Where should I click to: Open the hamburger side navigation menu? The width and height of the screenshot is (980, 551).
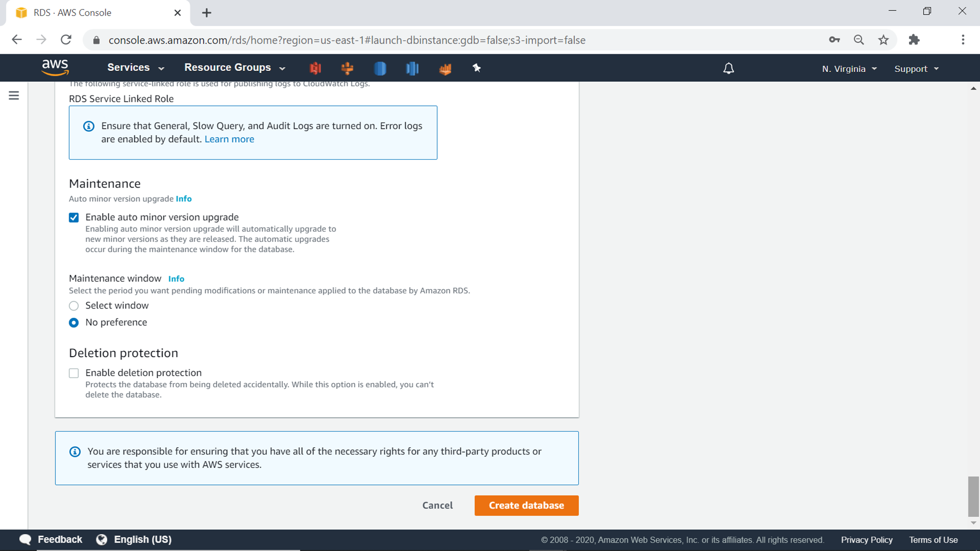(14, 96)
